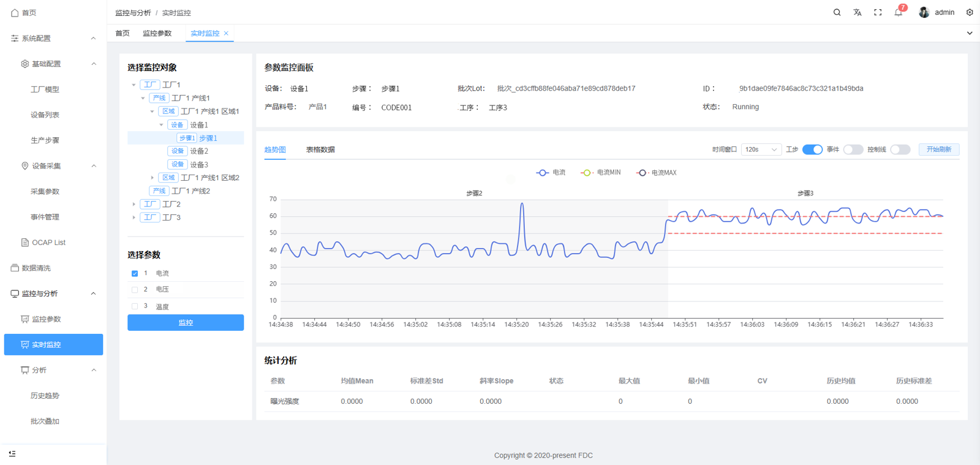Check the 温度 parameter checkbox

click(135, 306)
